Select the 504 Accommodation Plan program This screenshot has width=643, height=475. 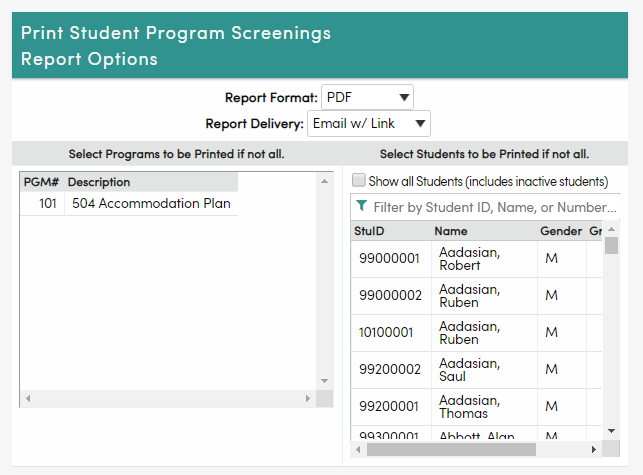(151, 204)
